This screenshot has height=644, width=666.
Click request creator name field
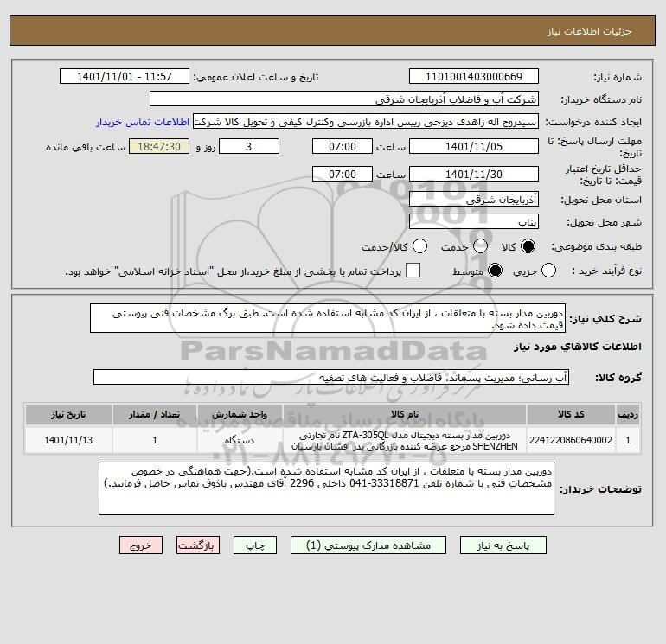pos(366,122)
